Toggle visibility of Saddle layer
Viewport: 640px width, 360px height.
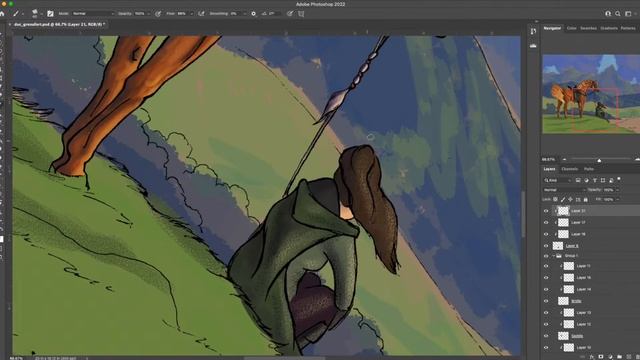(546, 336)
